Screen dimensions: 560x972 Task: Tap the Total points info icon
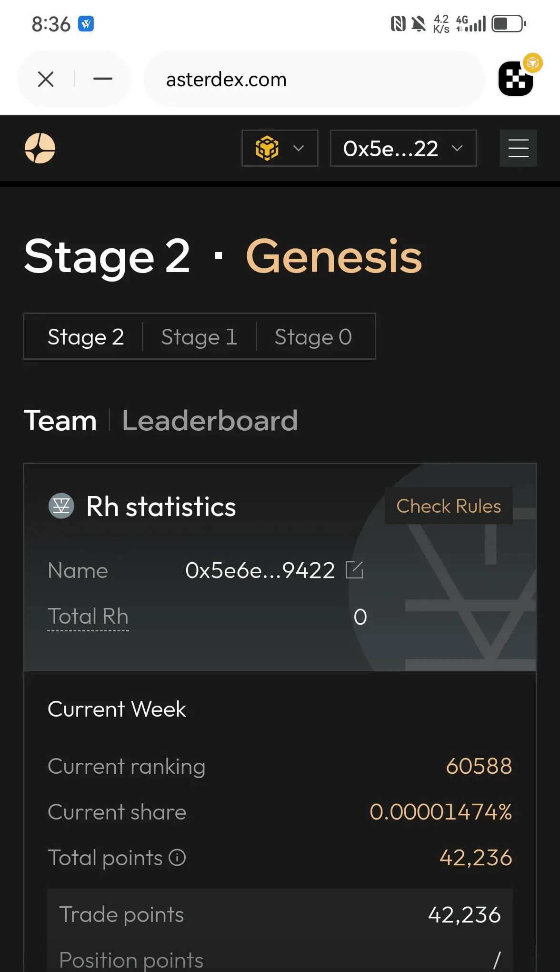click(x=177, y=858)
